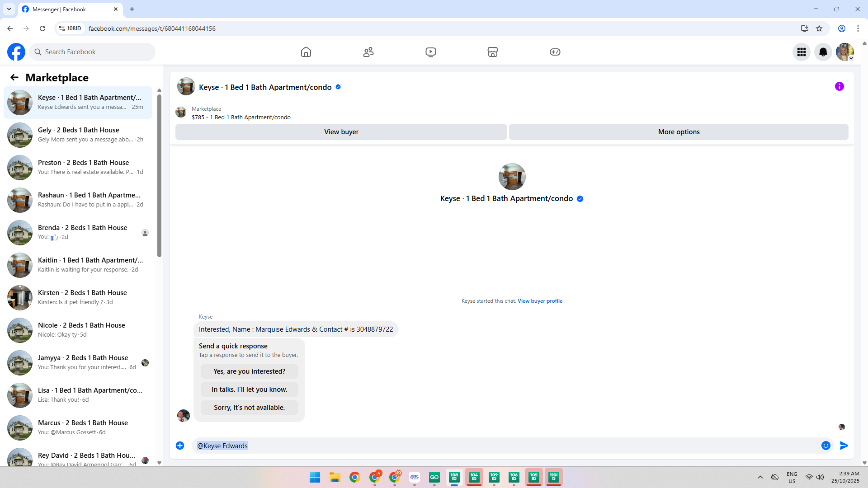Open a new browser tab
This screenshot has width=868, height=488.
132,9
